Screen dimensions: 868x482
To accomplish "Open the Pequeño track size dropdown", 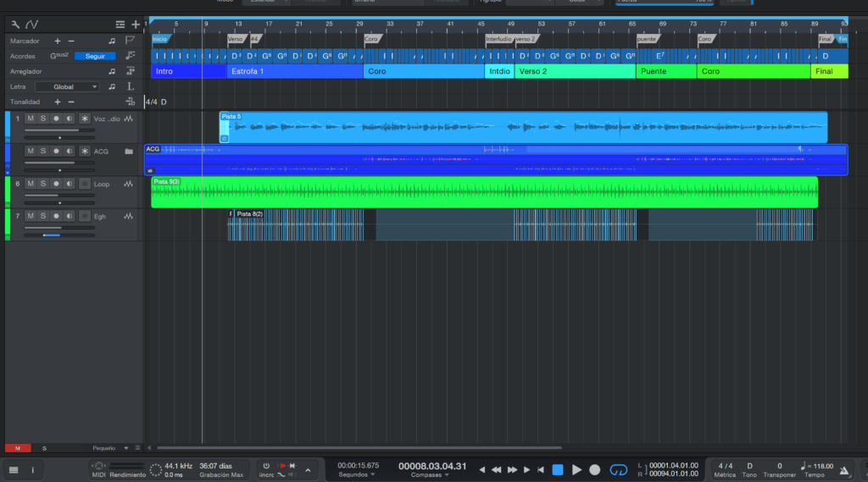I will (110, 447).
